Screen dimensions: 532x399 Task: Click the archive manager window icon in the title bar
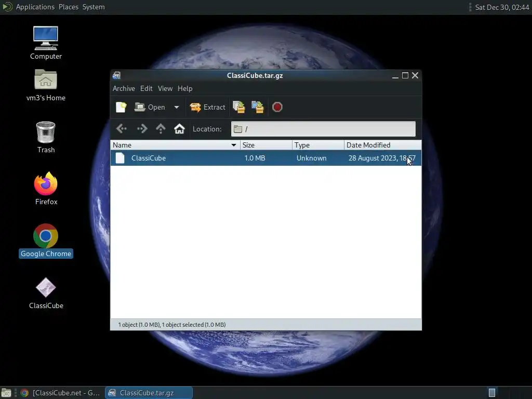pyautogui.click(x=117, y=75)
